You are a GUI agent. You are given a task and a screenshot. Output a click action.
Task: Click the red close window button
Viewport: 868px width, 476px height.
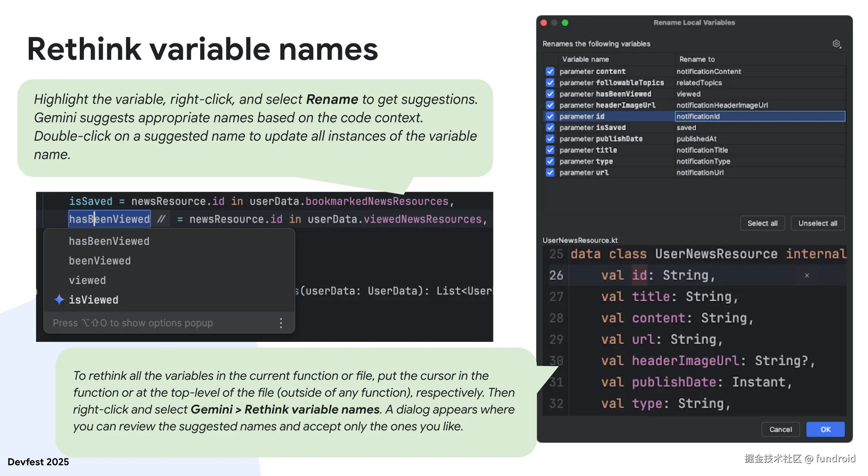click(x=544, y=23)
